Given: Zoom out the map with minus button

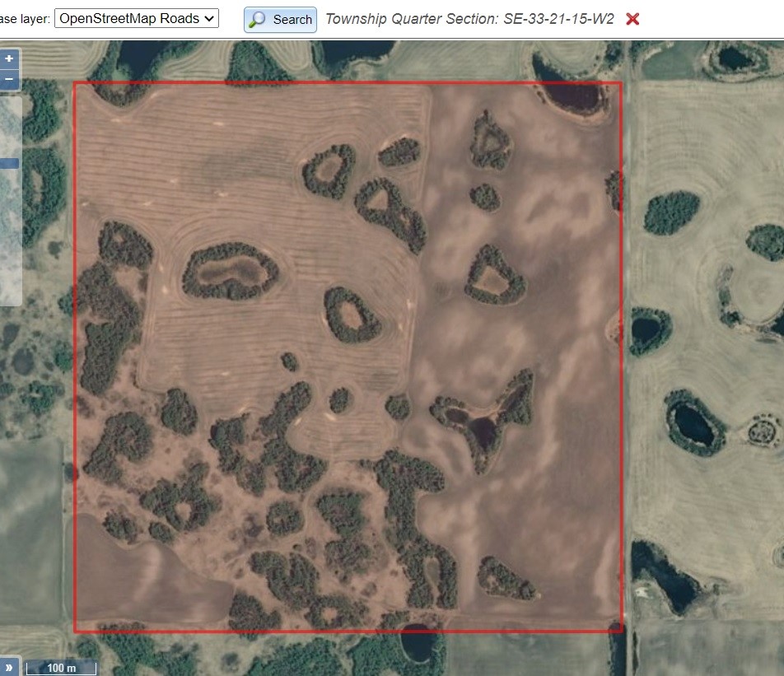Looking at the screenshot, I should (9, 80).
